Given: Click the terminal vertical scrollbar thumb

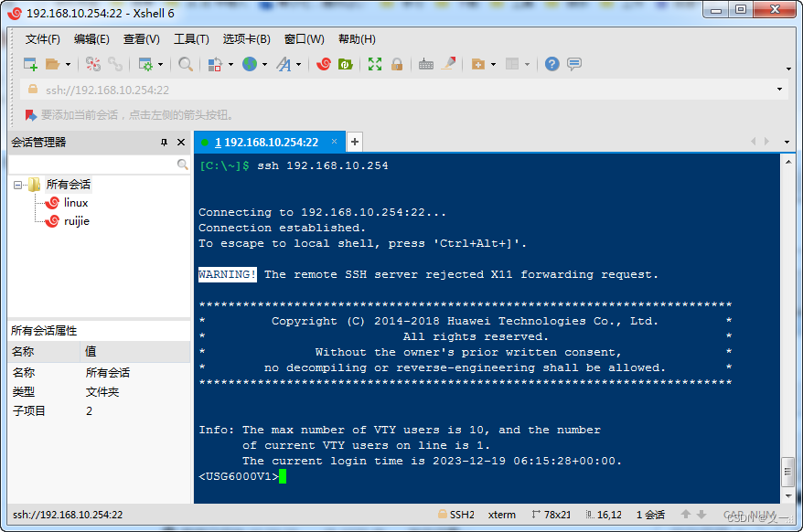Looking at the screenshot, I should (788, 472).
